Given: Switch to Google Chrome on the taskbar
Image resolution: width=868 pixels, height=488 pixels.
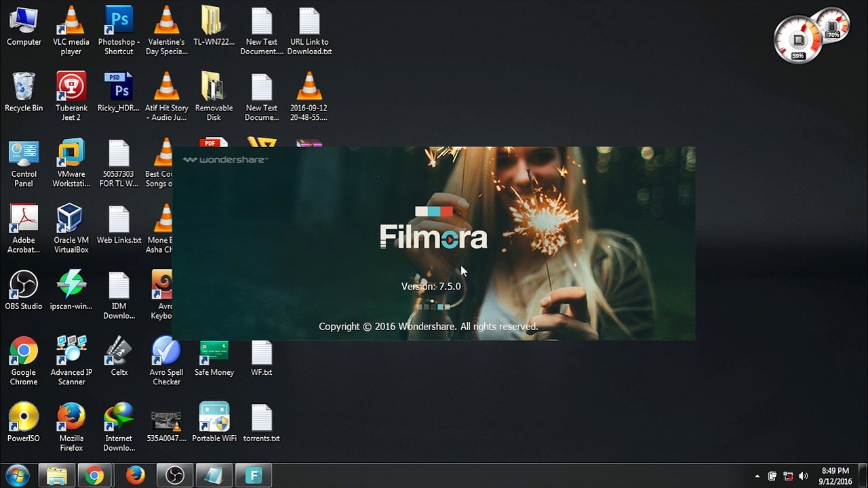Looking at the screenshot, I should [x=95, y=475].
